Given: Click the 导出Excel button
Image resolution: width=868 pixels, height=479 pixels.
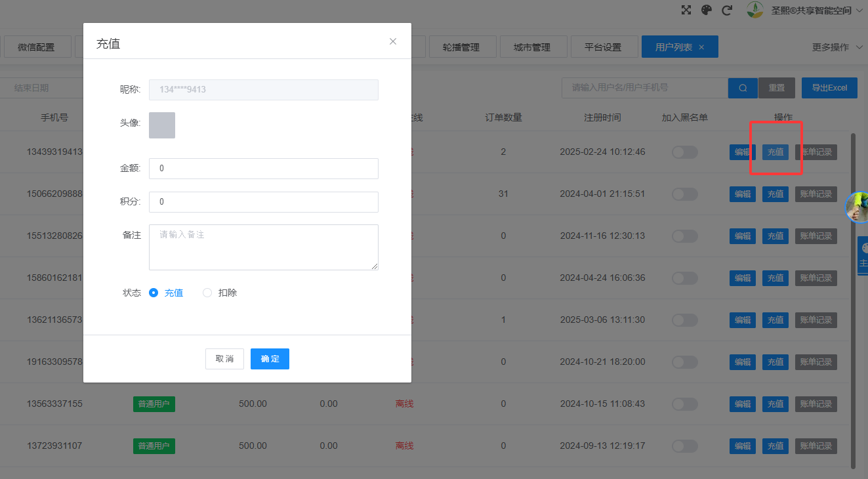Looking at the screenshot, I should point(829,88).
